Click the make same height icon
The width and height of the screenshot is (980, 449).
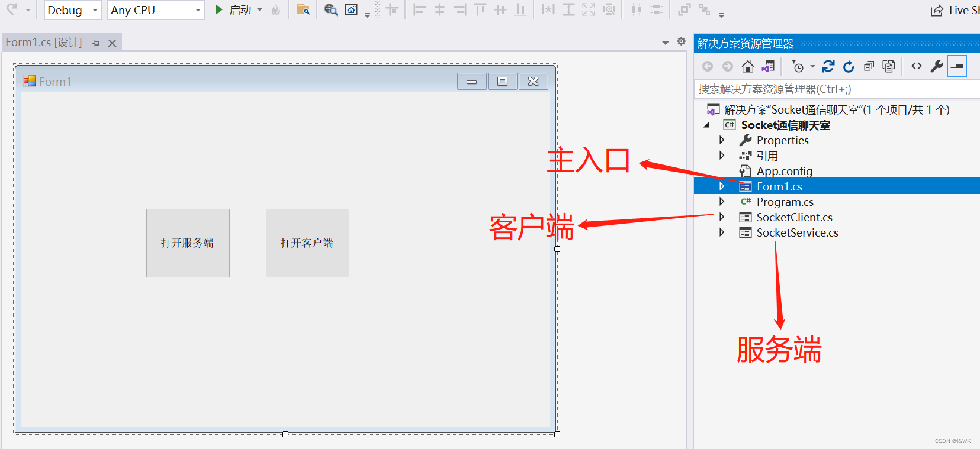coord(568,9)
